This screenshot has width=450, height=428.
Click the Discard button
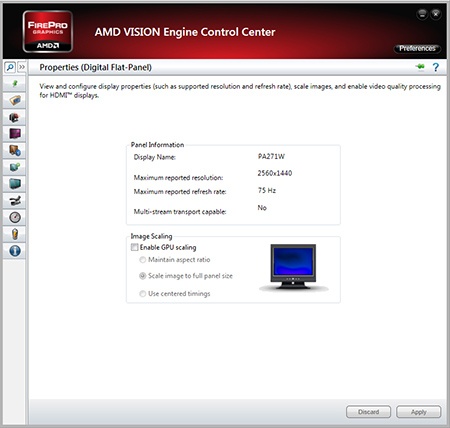coord(368,412)
